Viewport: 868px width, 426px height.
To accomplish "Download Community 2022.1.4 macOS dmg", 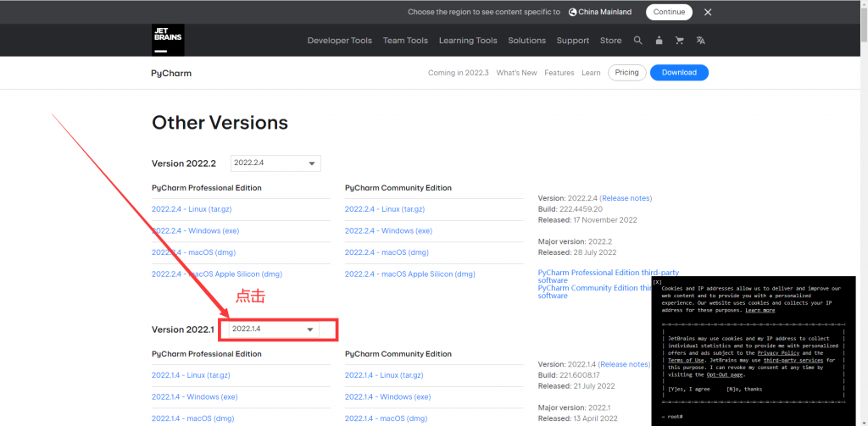I will pos(387,418).
